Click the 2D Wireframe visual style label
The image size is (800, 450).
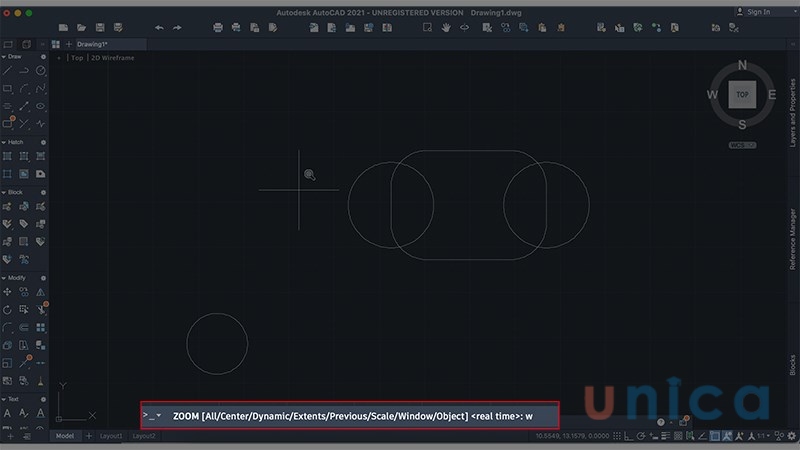[x=111, y=58]
